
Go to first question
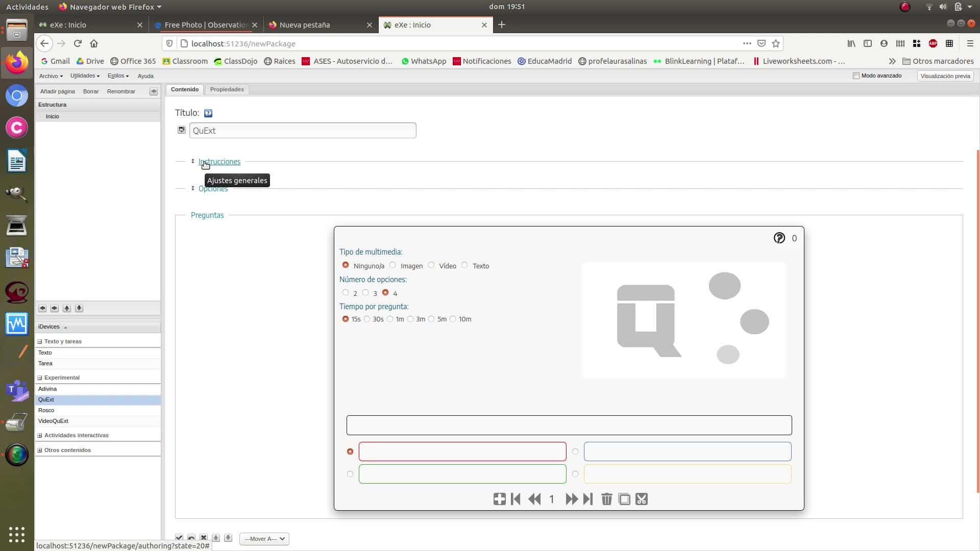(x=516, y=499)
